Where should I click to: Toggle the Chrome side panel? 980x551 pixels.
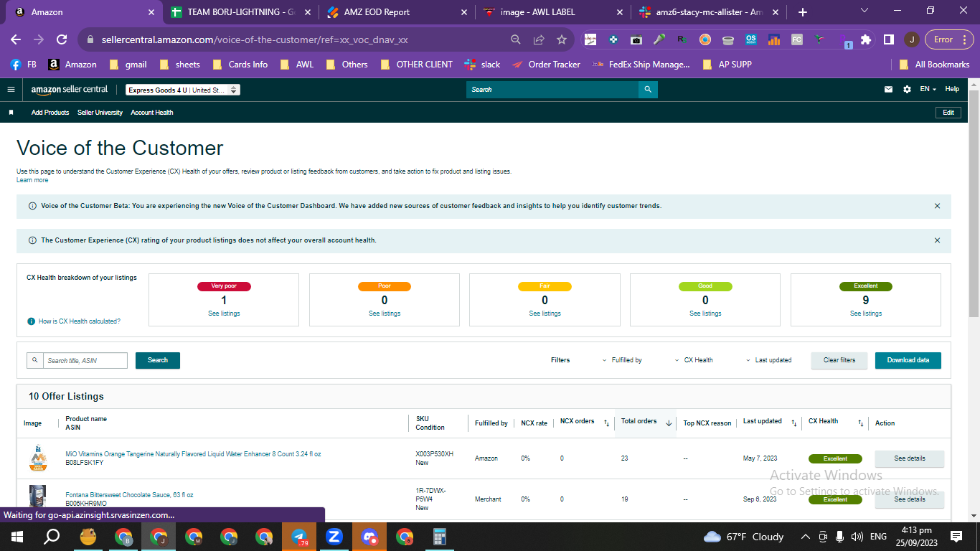point(888,39)
